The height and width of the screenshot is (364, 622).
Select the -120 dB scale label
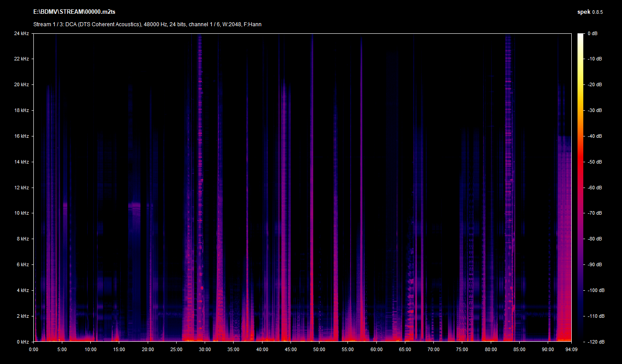[x=596, y=342]
